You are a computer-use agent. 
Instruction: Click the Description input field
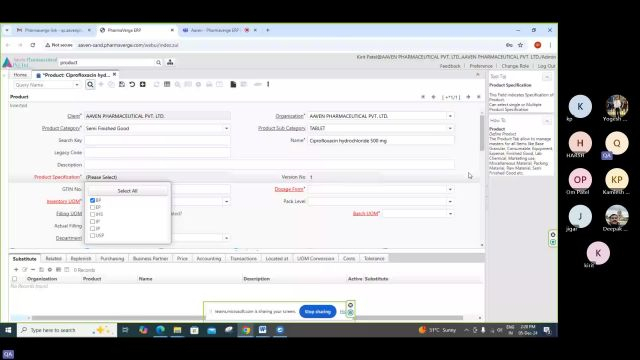269,165
